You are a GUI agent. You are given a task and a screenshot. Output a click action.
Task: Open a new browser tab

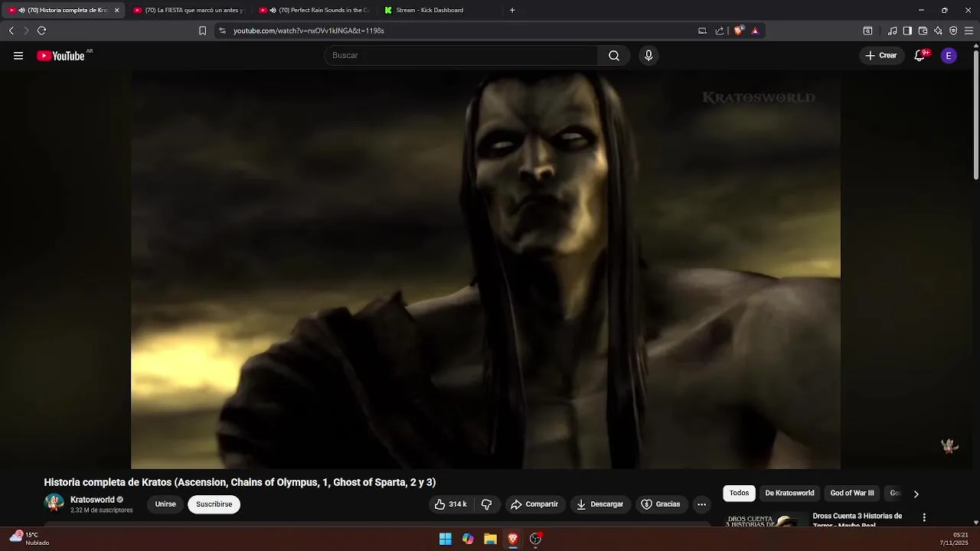click(512, 10)
